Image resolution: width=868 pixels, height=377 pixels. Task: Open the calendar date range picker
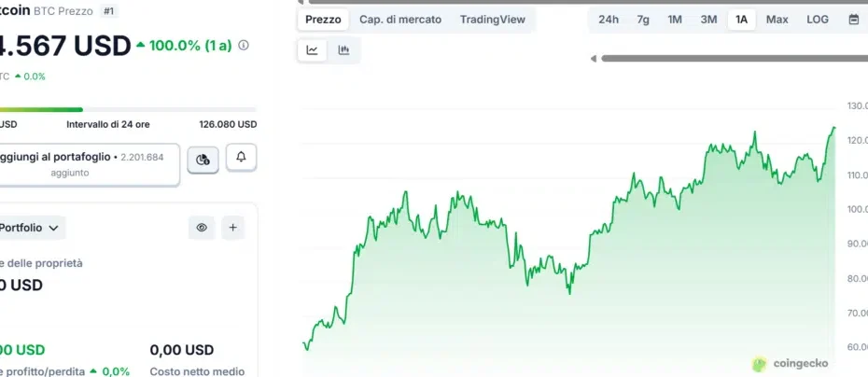853,20
